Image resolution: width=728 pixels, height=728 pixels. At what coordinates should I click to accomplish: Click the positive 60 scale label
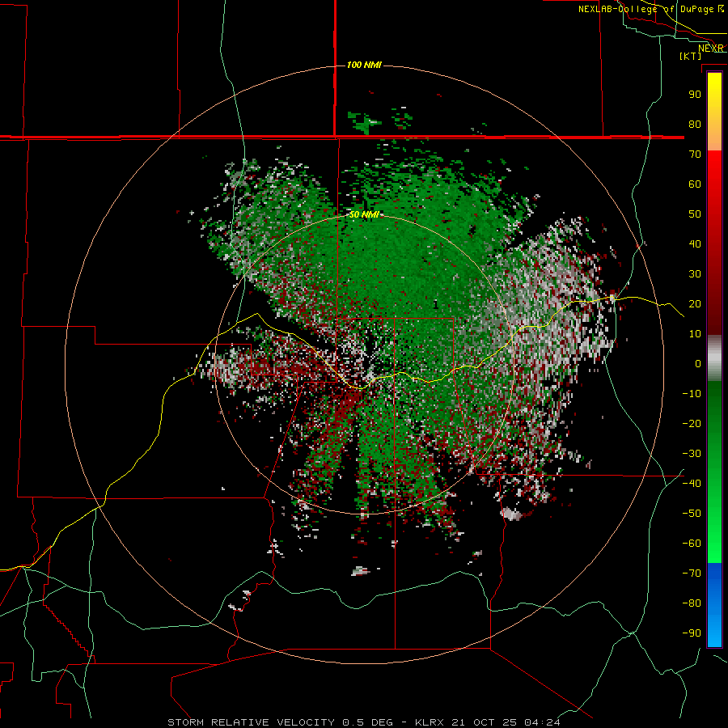[695, 184]
